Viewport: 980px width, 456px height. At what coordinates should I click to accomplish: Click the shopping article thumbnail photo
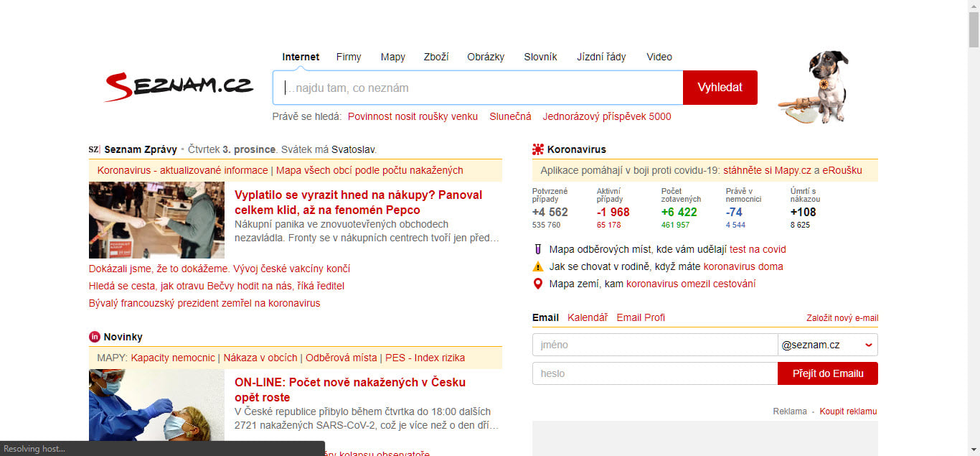[156, 220]
